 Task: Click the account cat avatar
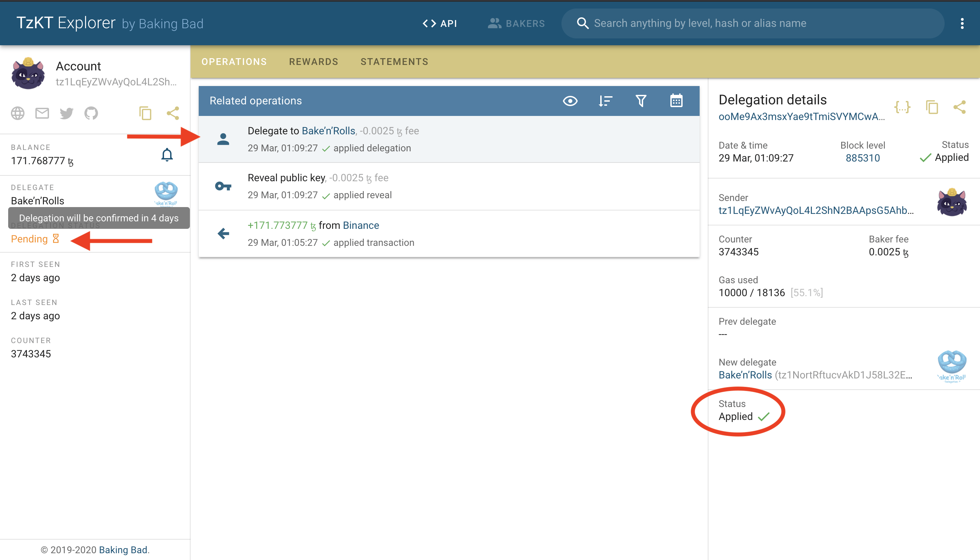28,73
